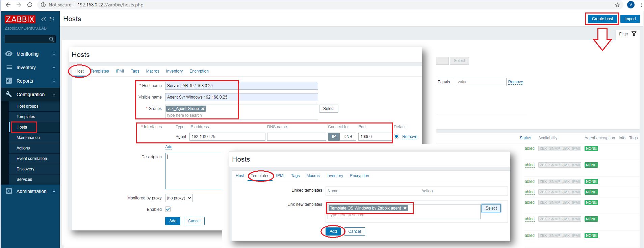Screen dimensions: 644x248
Task: Open Templates in Configuration sidebar menu
Action: 26,117
